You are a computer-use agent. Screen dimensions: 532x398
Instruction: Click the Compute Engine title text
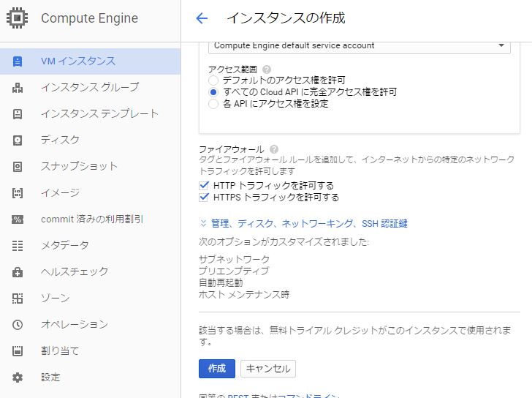pyautogui.click(x=90, y=18)
